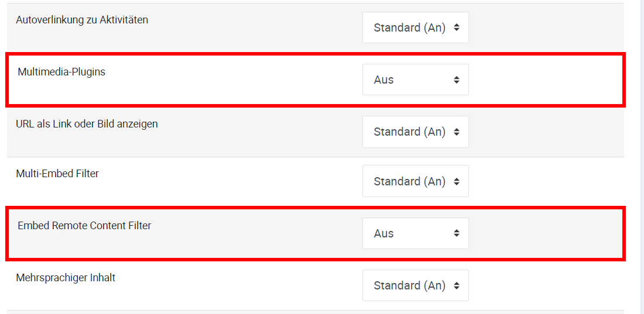Click the arrow icon for Embed Remote Content Filter

pyautogui.click(x=457, y=233)
